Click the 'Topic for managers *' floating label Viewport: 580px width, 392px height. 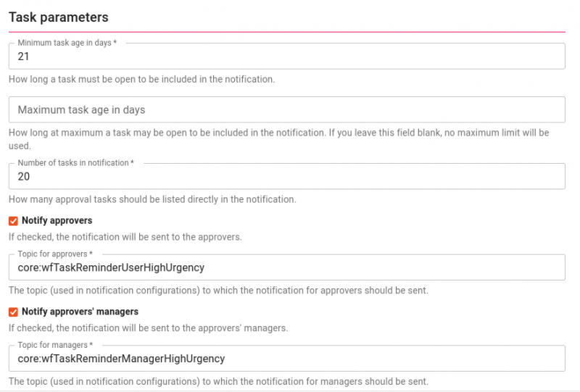click(54, 346)
